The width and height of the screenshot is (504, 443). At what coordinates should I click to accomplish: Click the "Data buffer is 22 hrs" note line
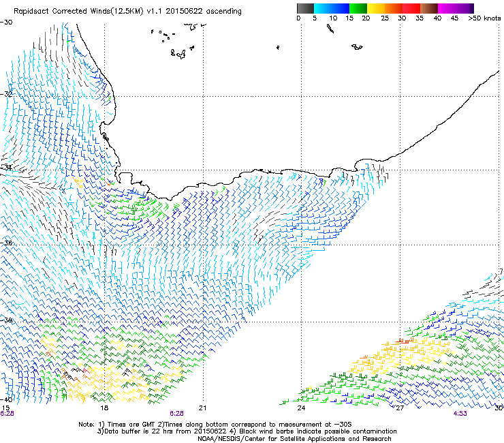pyautogui.click(x=247, y=431)
